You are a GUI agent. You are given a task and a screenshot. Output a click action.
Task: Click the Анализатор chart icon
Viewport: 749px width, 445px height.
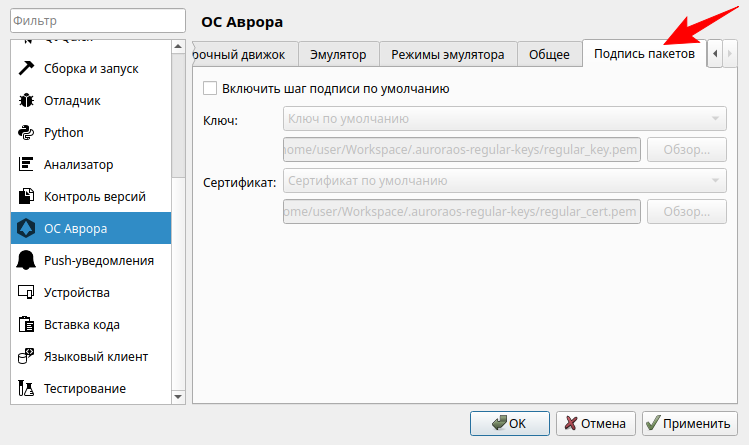coord(26,164)
